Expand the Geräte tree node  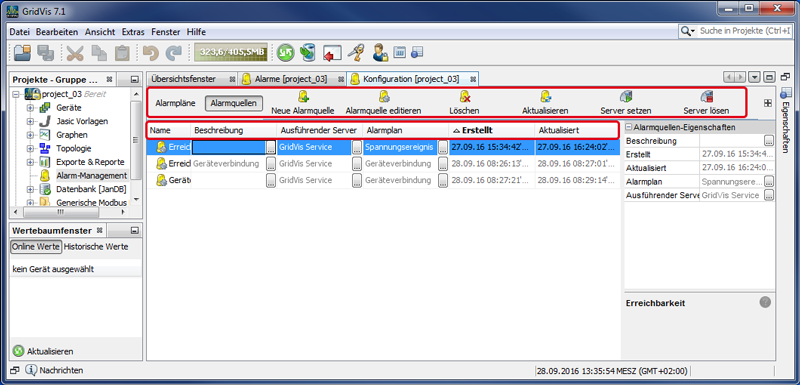click(x=30, y=108)
